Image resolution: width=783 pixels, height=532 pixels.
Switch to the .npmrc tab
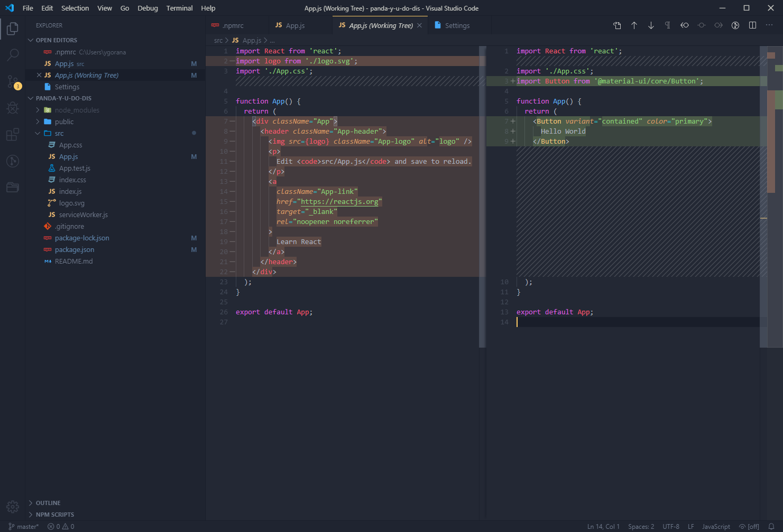coord(237,25)
